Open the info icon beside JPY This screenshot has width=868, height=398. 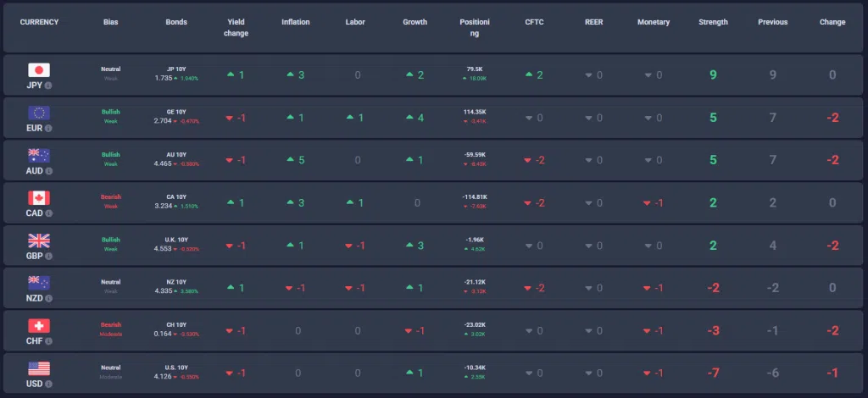pyautogui.click(x=48, y=86)
